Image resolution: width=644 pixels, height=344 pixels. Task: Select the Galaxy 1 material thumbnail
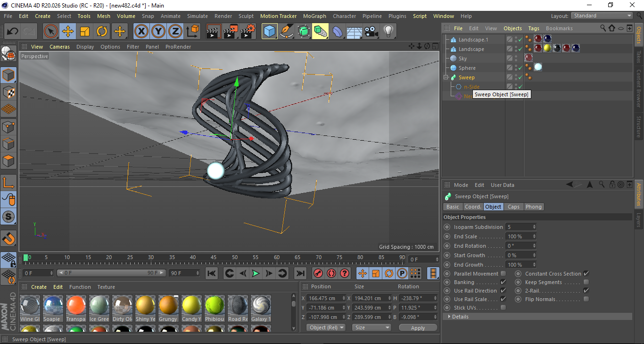click(261, 305)
